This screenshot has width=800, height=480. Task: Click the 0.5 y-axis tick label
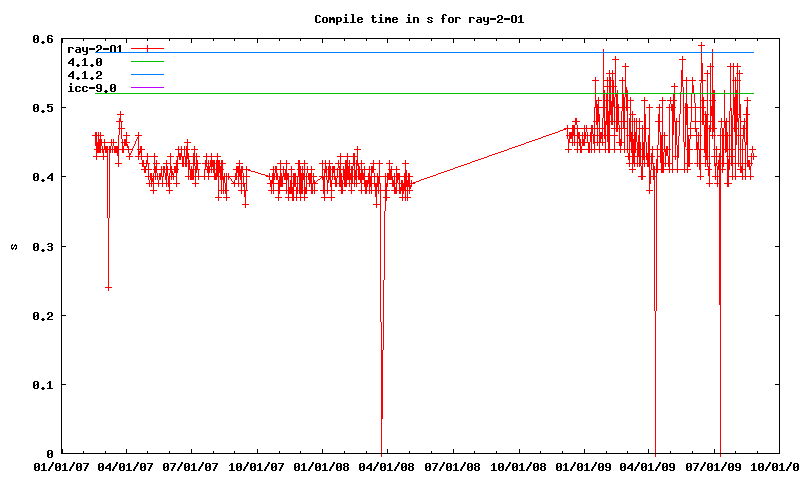click(x=41, y=108)
